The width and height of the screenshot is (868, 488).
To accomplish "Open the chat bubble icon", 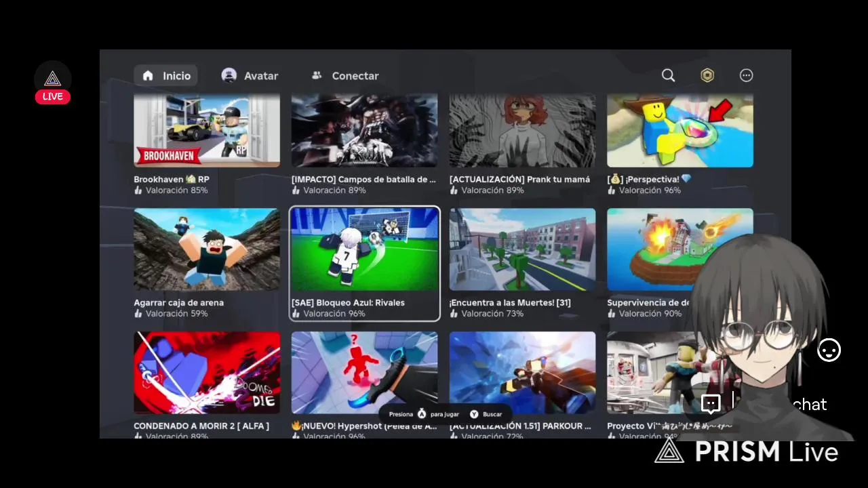I will coord(711,404).
